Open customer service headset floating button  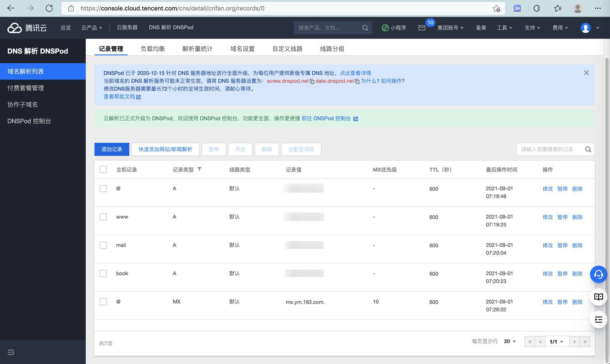(598, 274)
